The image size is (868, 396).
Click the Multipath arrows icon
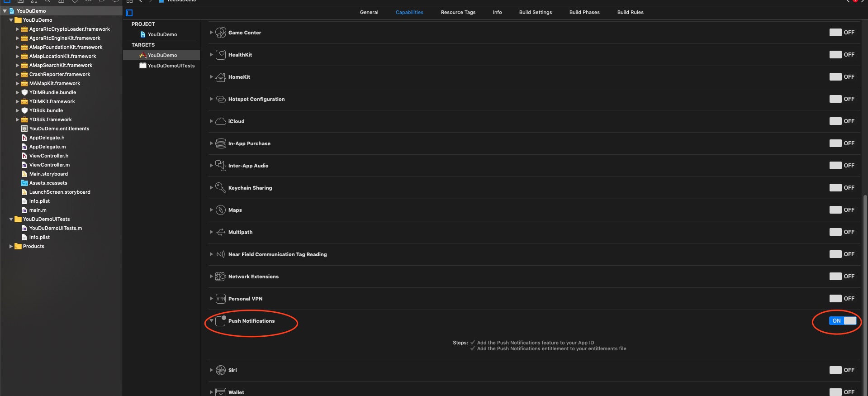pos(221,232)
